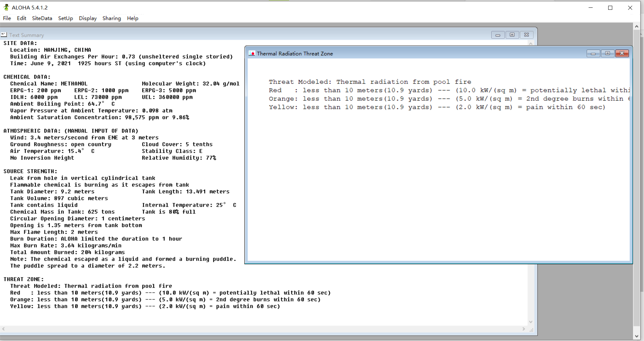
Task: Click 'Internal Temperature: 25° C' text
Action: 189,205
